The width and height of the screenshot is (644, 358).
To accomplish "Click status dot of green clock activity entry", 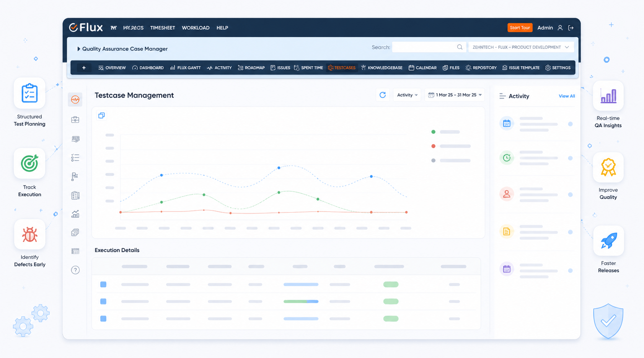I will point(570,158).
